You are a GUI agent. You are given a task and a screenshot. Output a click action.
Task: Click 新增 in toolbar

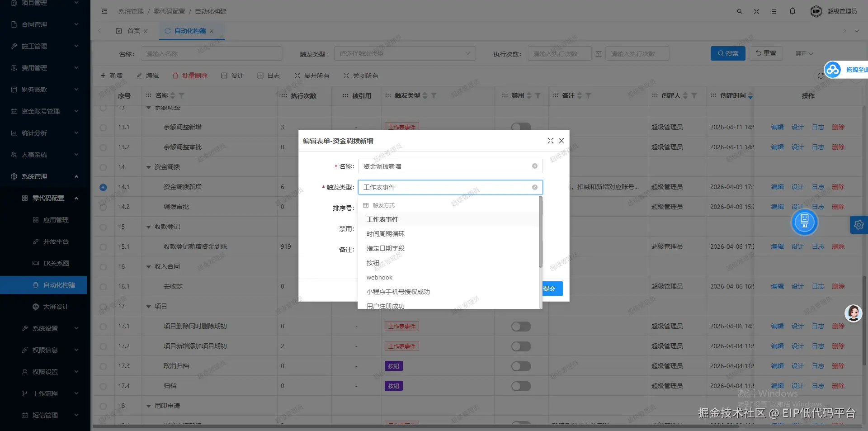(111, 76)
